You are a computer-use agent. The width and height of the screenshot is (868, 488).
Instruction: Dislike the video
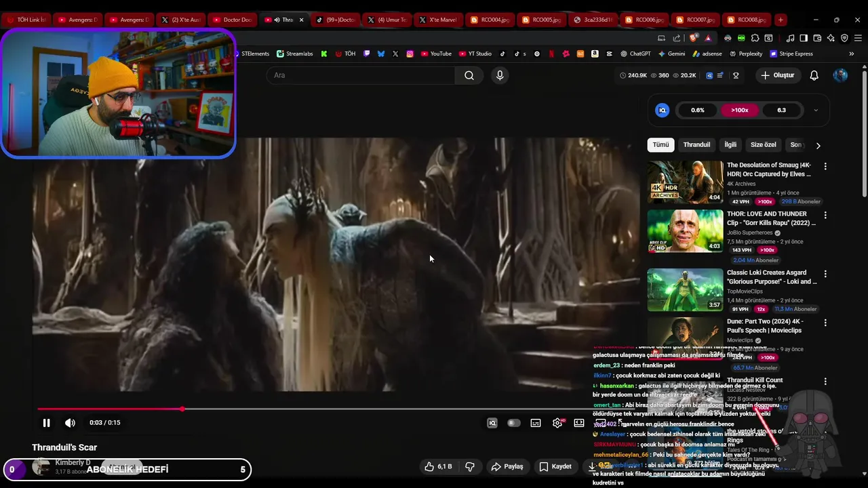point(469,466)
